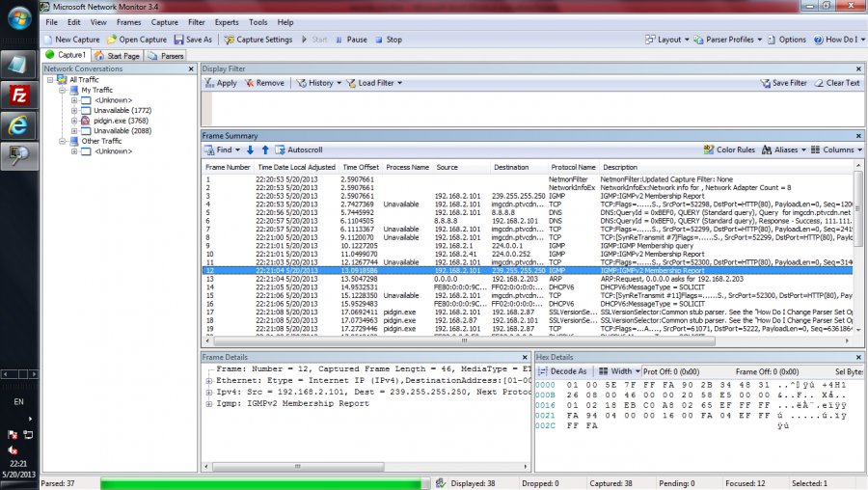This screenshot has height=490, width=868.
Task: Expand pidgin.exe (3768) conversation
Action: click(74, 121)
